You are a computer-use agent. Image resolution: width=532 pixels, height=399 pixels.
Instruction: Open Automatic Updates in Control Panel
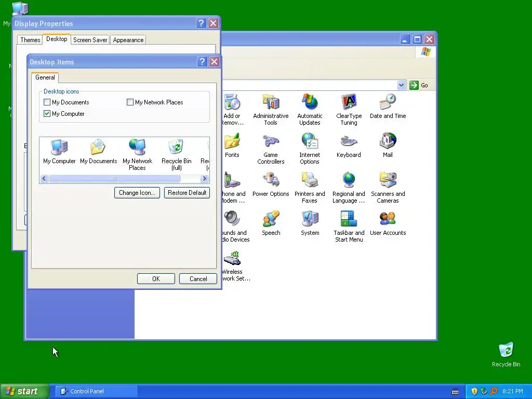[x=310, y=109]
